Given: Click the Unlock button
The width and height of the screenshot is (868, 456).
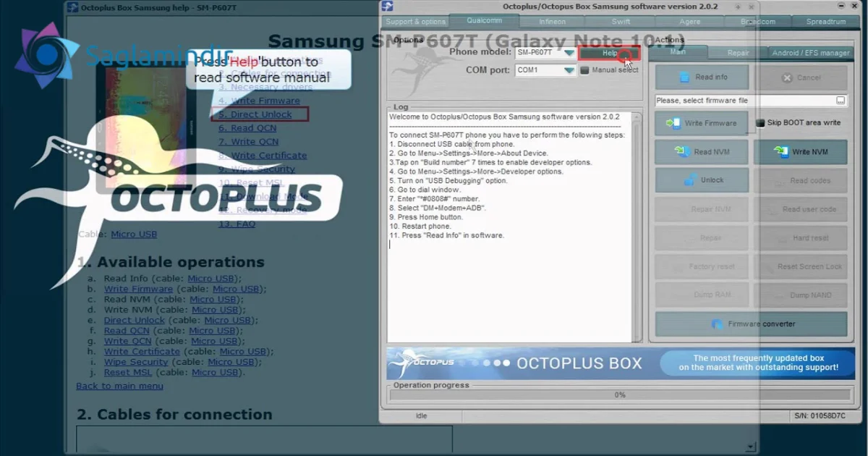Looking at the screenshot, I should tap(703, 180).
